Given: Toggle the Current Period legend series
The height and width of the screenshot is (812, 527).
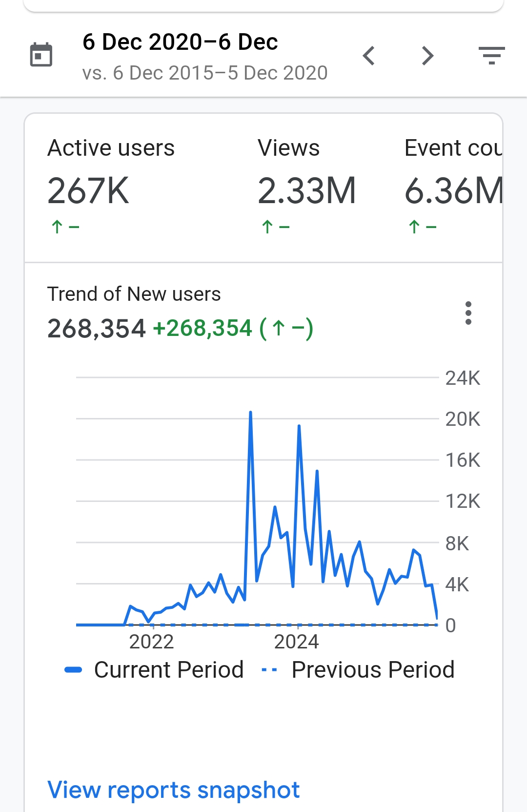Looking at the screenshot, I should pyautogui.click(x=154, y=669).
